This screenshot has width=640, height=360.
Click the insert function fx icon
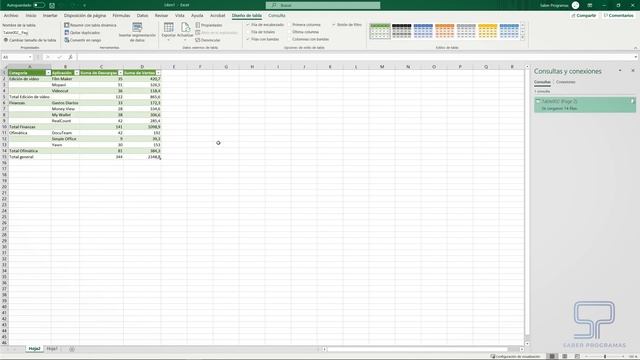70,57
